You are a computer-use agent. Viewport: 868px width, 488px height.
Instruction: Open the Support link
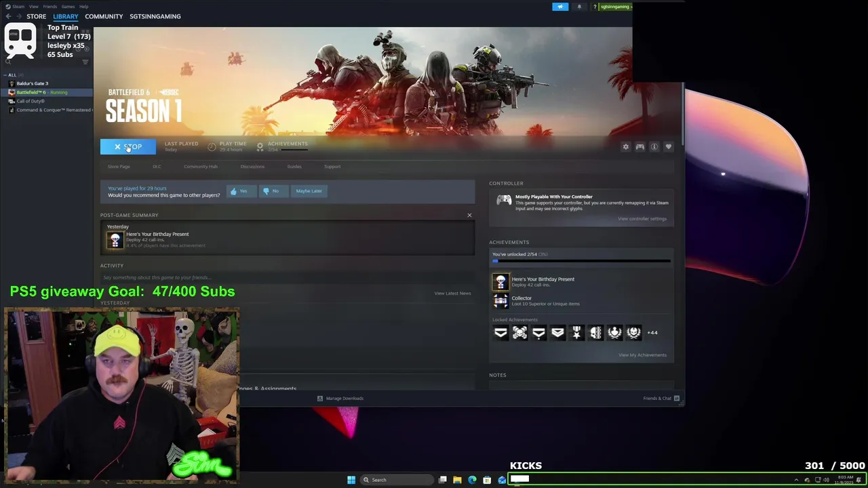pos(332,167)
